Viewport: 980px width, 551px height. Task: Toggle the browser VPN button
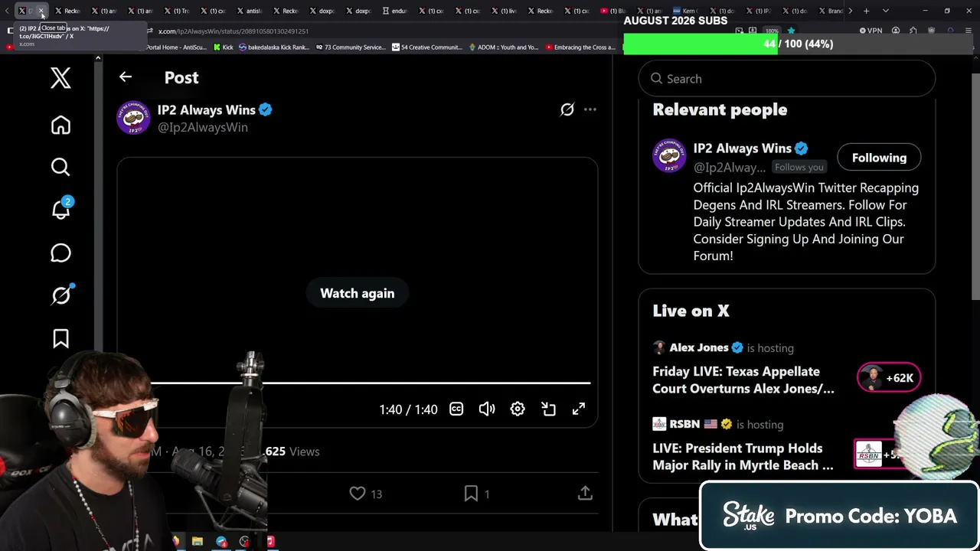tap(871, 31)
